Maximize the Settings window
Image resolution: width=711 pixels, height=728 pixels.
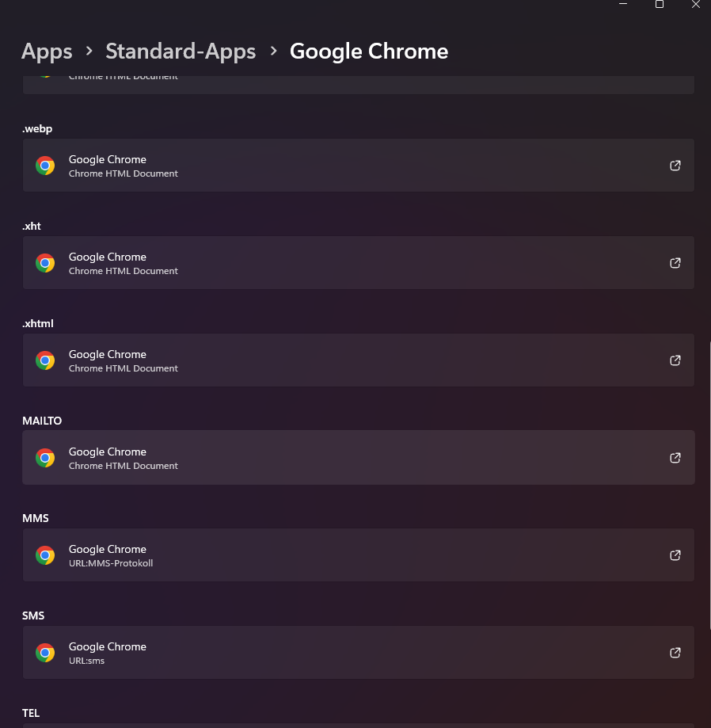(x=660, y=5)
